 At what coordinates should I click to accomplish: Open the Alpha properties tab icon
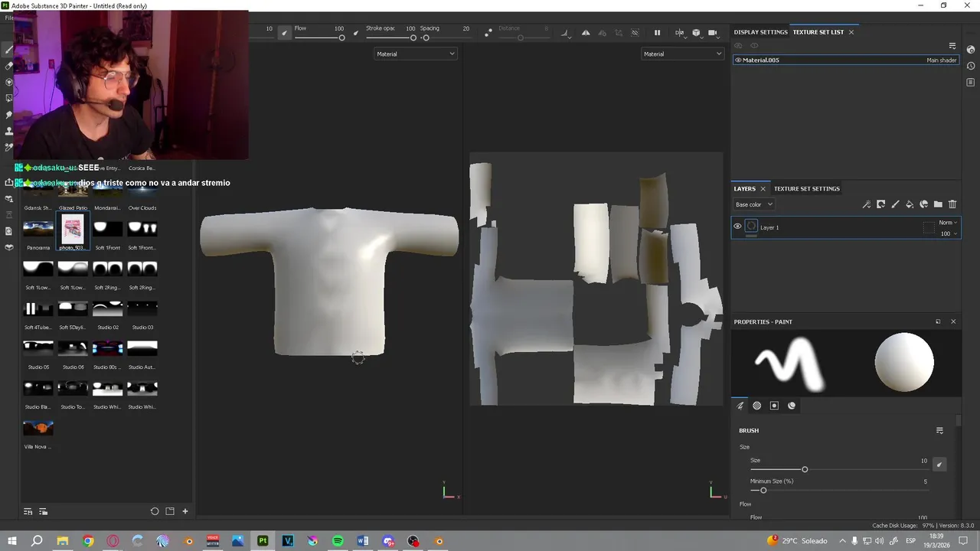(757, 406)
